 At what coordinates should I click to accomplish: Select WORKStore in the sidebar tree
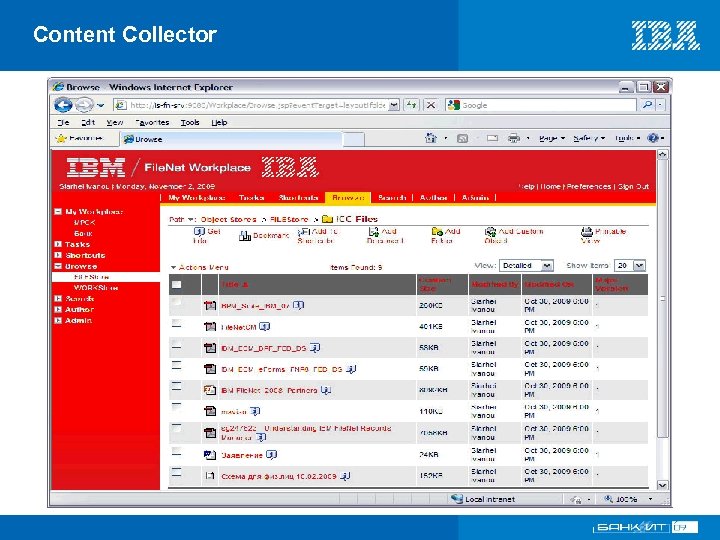(96, 288)
